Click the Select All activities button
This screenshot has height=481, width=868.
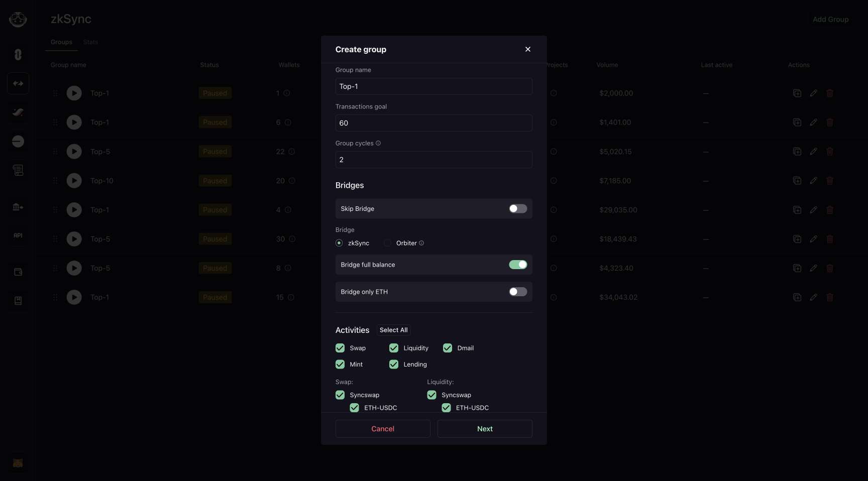pos(394,330)
